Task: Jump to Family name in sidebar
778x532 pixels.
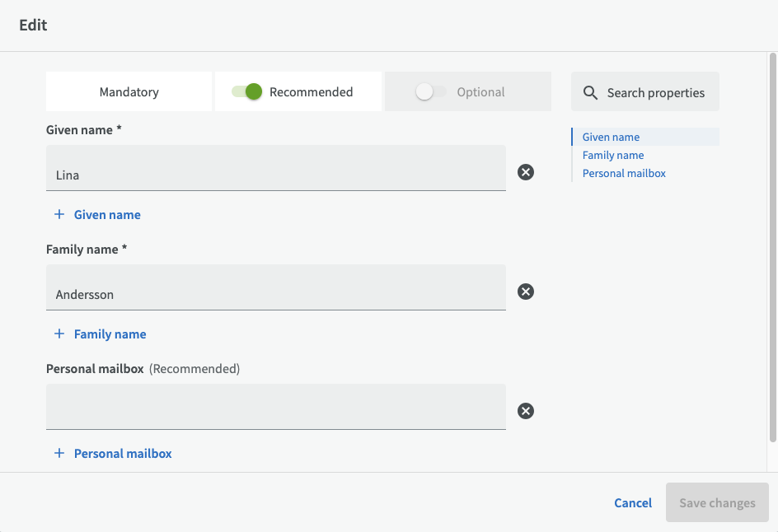Action: [x=613, y=156]
